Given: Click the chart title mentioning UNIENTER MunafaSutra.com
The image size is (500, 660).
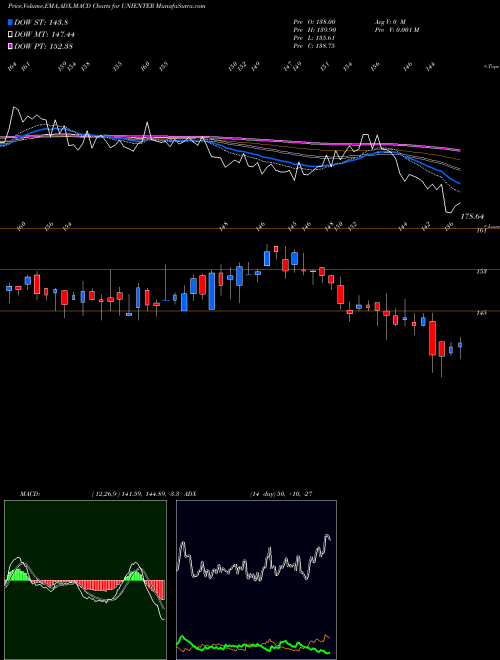Looking at the screenshot, I should pyautogui.click(x=107, y=6).
